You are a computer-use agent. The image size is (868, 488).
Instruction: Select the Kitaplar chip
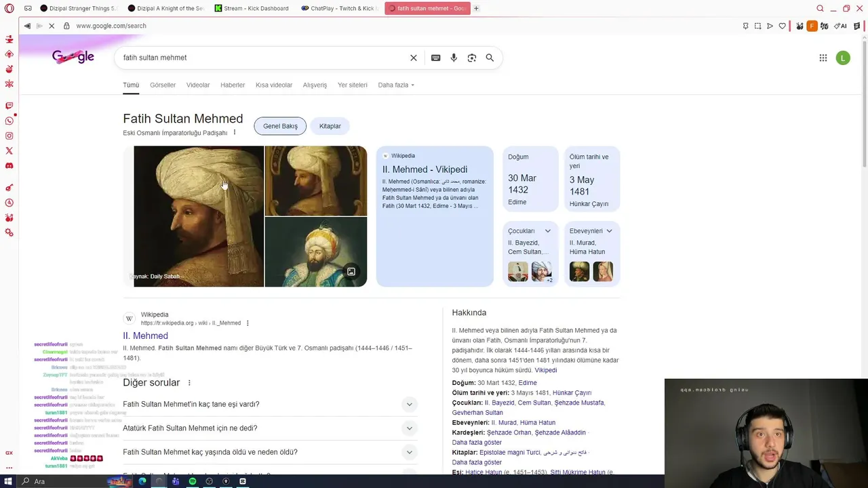[x=330, y=126]
